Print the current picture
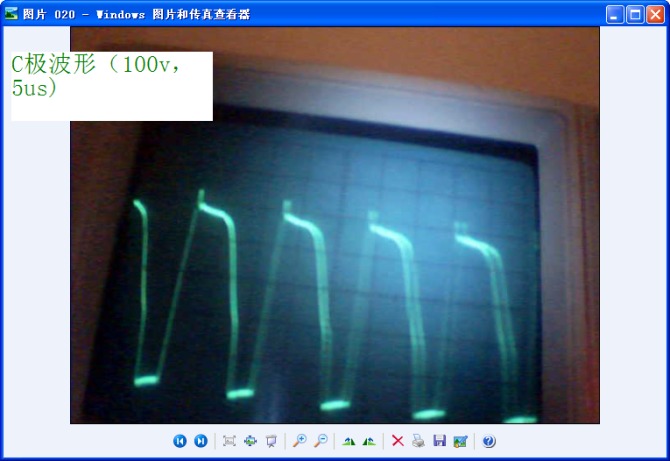This screenshot has height=461, width=670. [x=419, y=440]
